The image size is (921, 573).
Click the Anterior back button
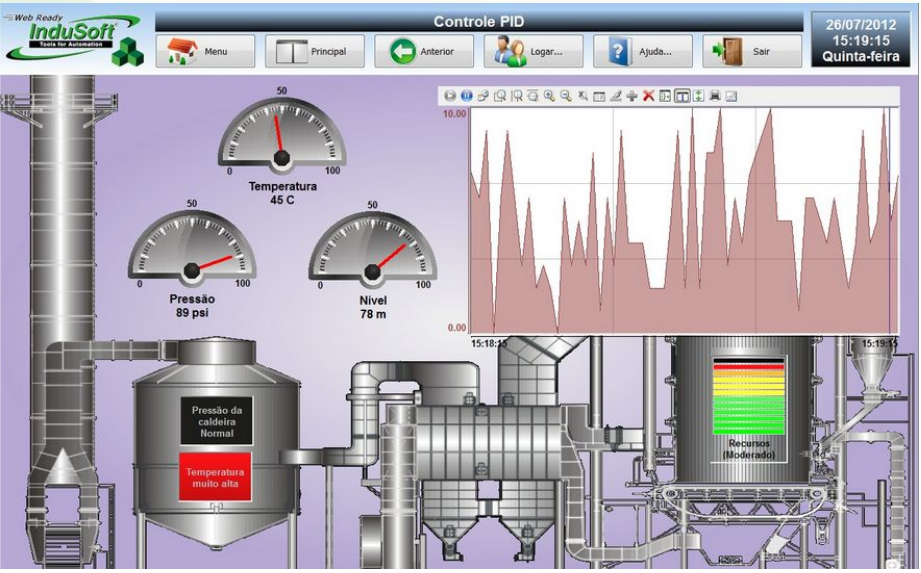[x=424, y=51]
